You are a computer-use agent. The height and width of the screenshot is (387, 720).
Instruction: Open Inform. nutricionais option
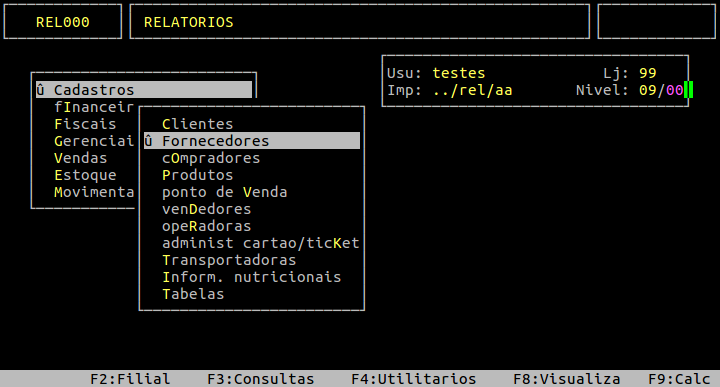pos(252,277)
